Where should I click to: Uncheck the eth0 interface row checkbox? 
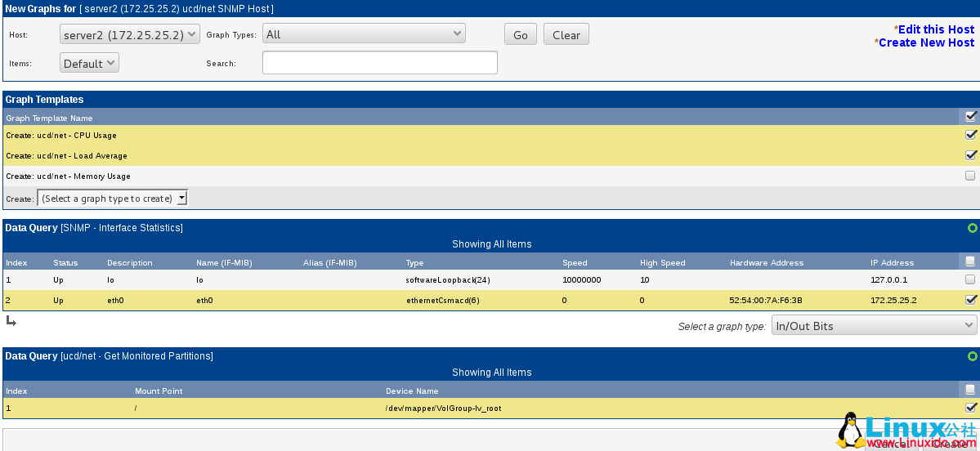[x=970, y=300]
